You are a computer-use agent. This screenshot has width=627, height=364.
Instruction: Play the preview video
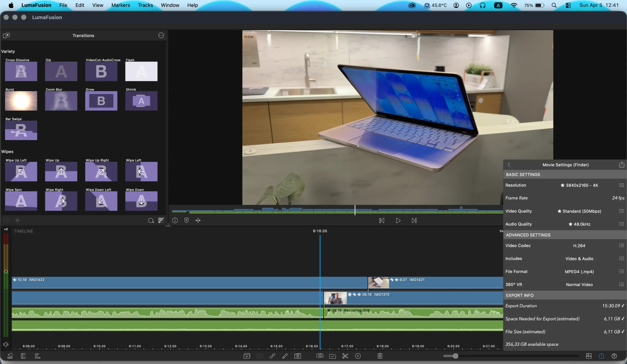tap(398, 221)
